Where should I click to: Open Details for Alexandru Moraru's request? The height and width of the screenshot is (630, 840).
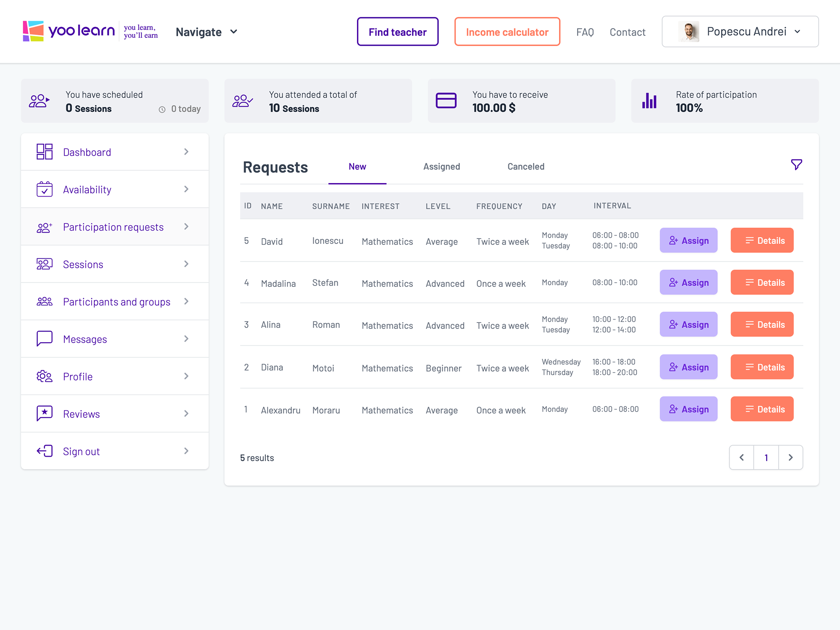762,409
